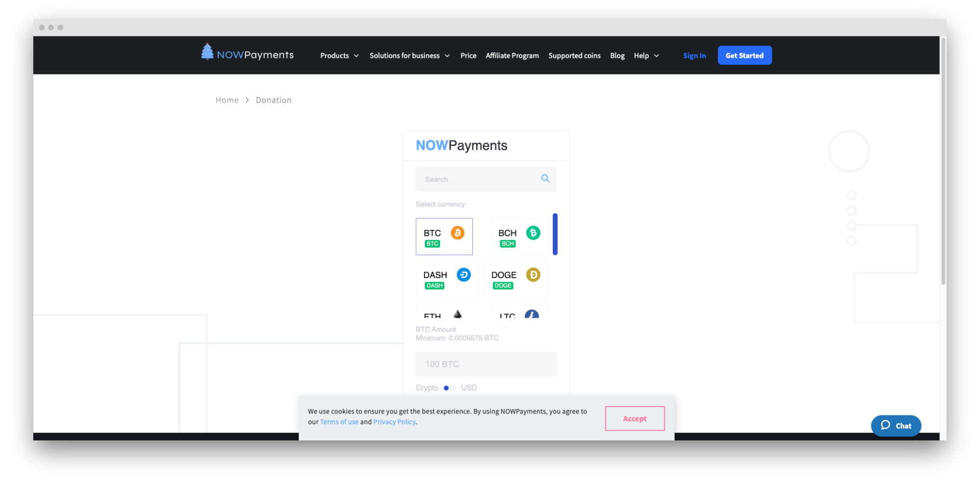Open the Blog menu item

(x=617, y=55)
